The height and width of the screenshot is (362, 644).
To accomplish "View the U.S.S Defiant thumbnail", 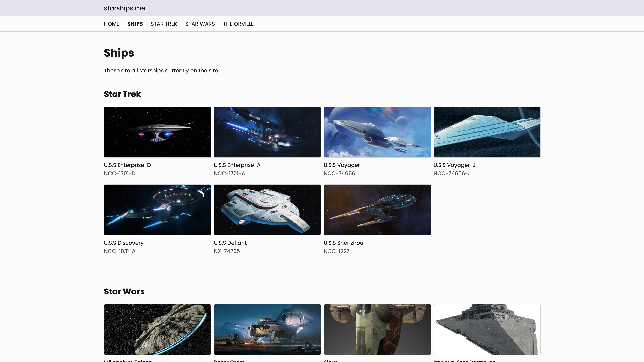I will tap(267, 210).
